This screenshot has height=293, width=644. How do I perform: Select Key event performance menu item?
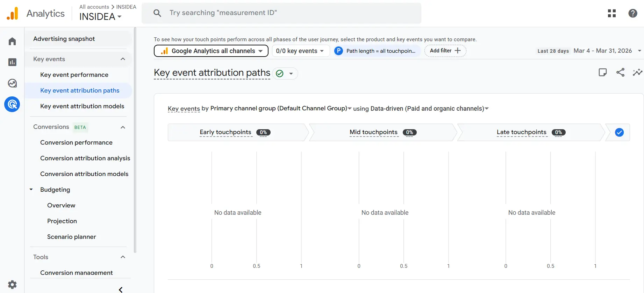pos(74,75)
